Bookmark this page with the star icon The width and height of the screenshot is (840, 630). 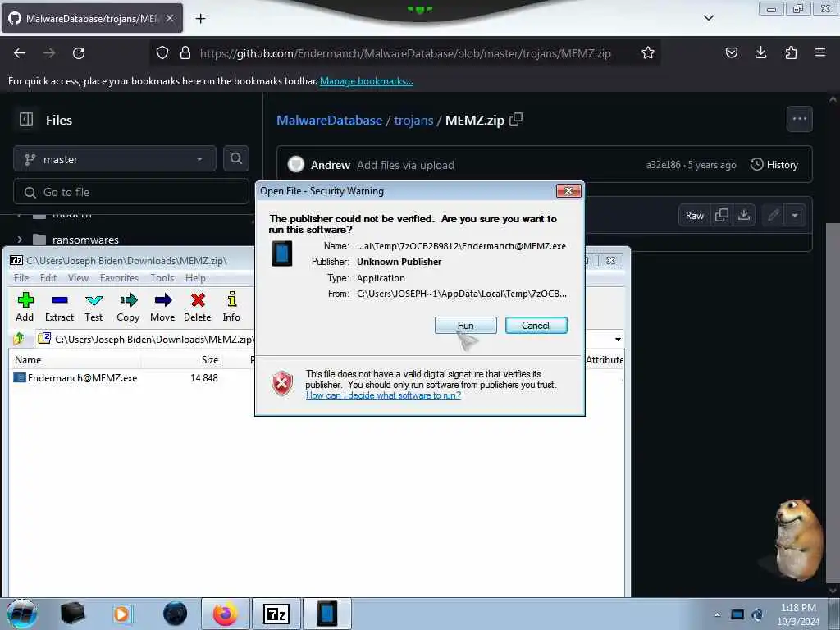[x=648, y=52]
